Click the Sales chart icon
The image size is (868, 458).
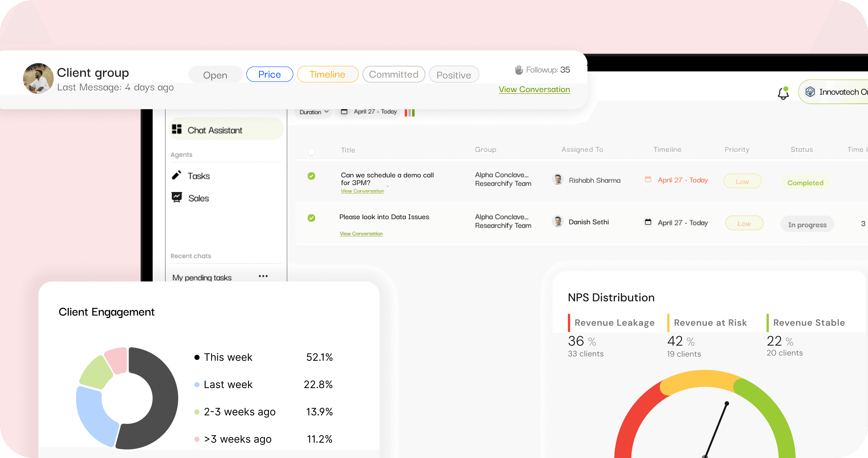176,197
